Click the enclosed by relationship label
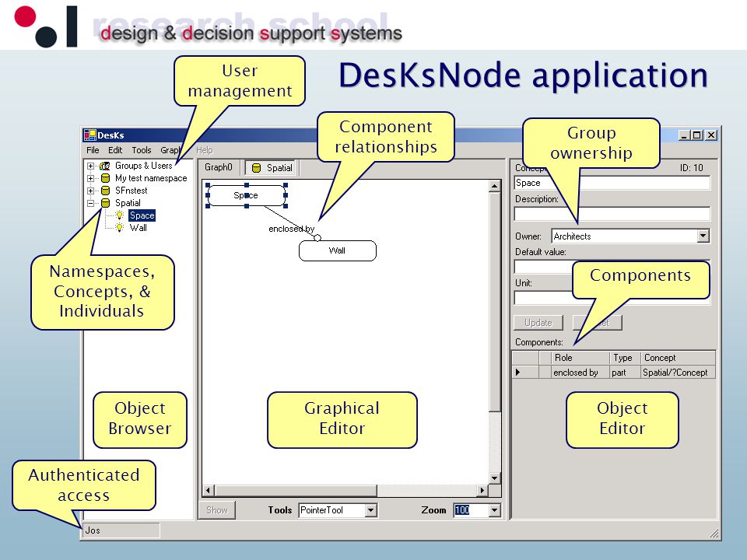 (291, 229)
